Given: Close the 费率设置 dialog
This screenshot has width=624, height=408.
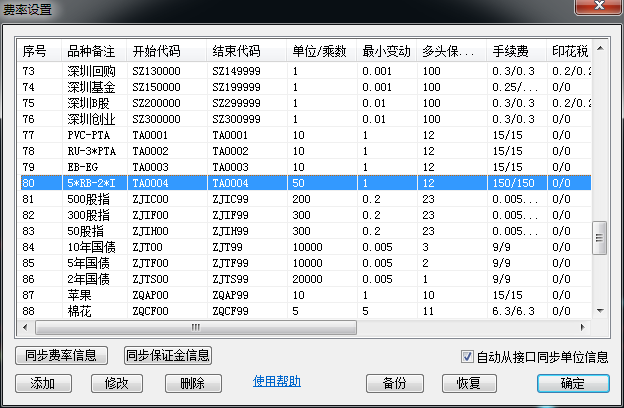Looking at the screenshot, I should point(599,6).
